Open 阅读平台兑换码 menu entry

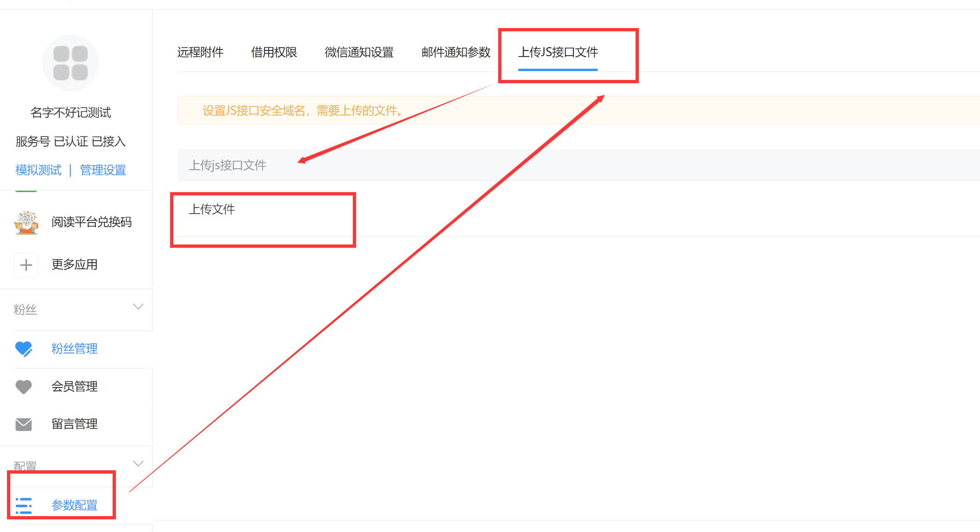coord(92,222)
